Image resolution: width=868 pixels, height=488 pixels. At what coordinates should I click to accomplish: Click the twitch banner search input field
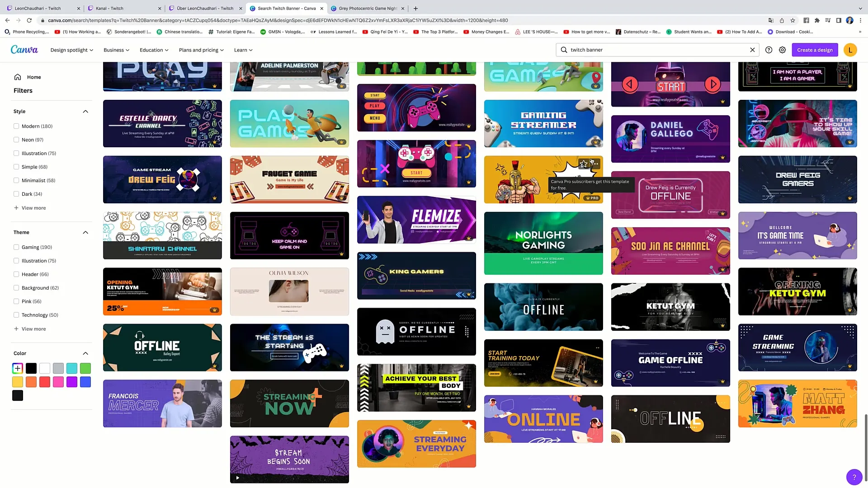coord(656,49)
